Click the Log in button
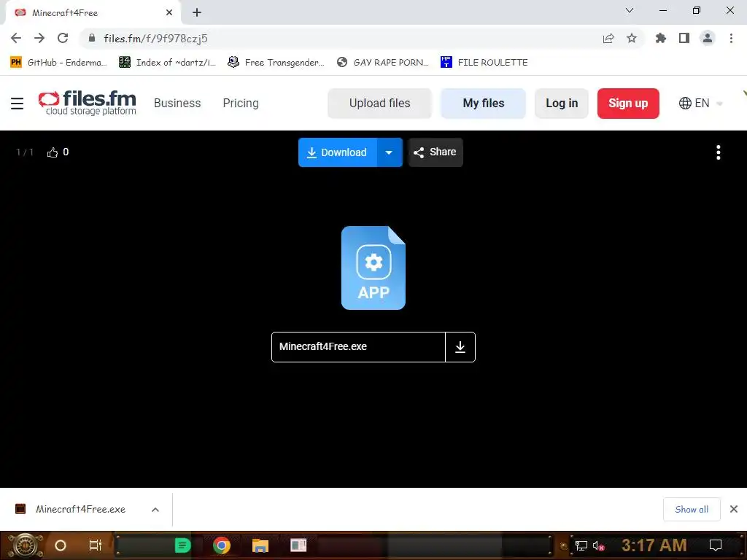This screenshot has height=560, width=747. click(562, 104)
